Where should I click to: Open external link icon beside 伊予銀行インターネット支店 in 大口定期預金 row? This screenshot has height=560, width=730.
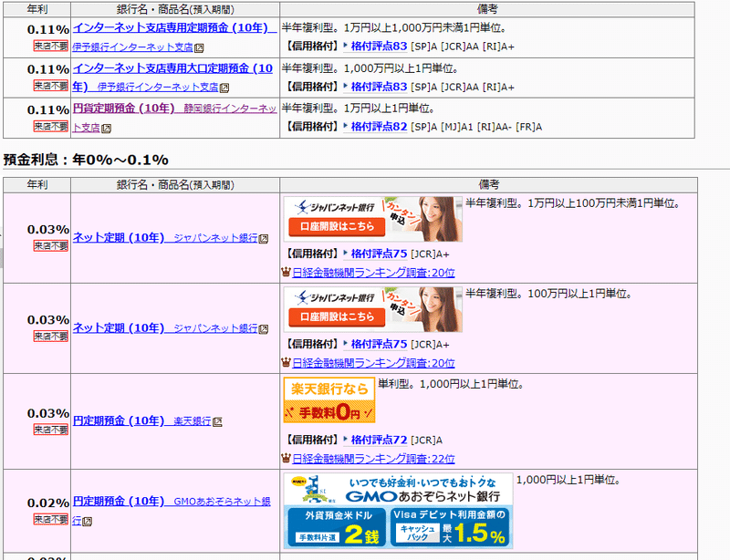224,88
